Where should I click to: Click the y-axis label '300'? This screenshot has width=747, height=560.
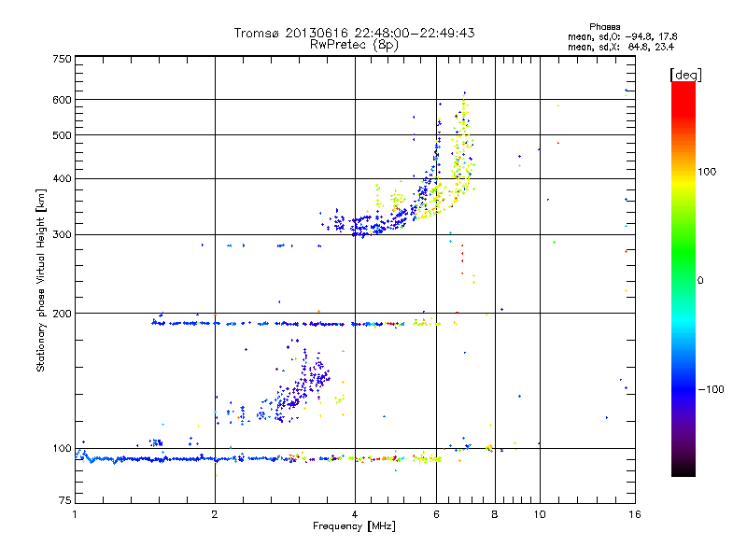coord(62,235)
